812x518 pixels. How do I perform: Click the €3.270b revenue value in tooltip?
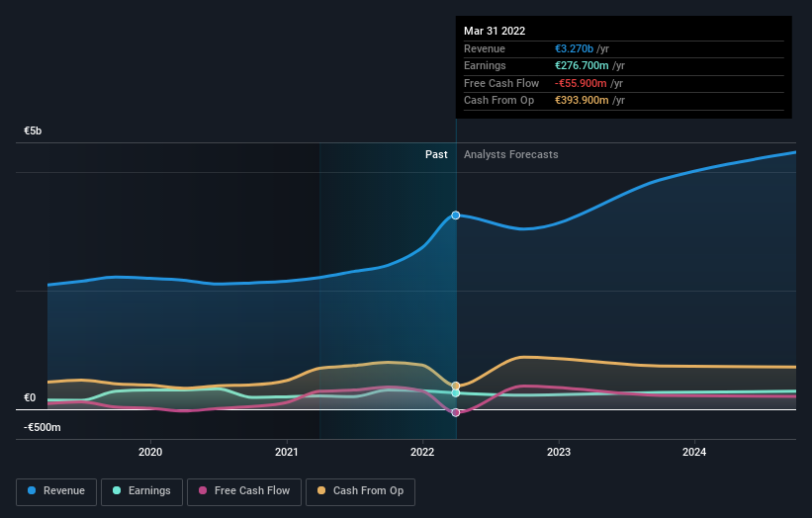coord(575,48)
